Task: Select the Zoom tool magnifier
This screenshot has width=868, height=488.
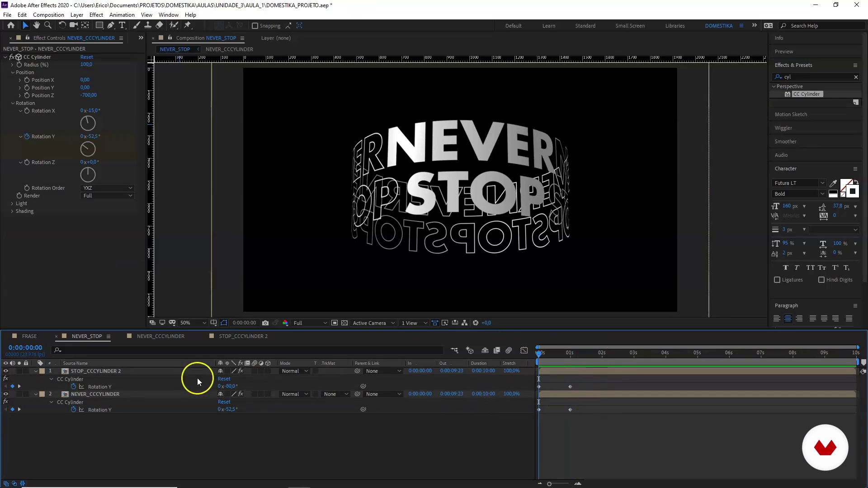Action: 48,25
